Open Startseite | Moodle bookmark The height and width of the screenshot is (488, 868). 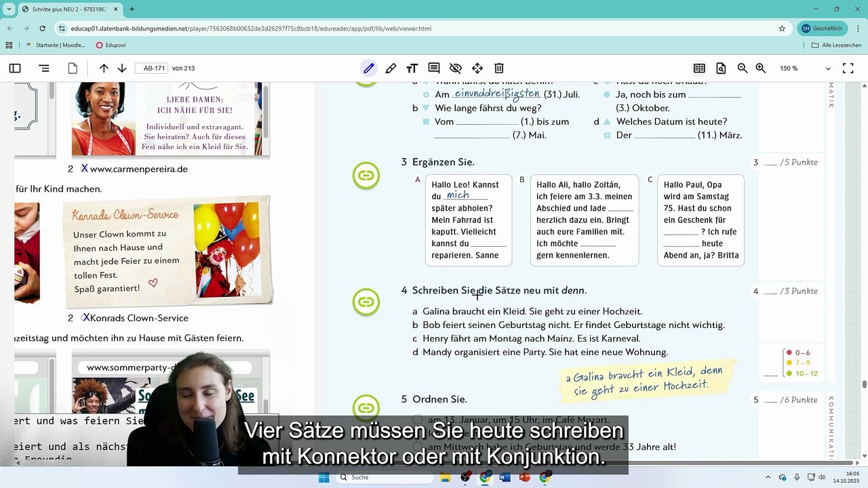[56, 45]
